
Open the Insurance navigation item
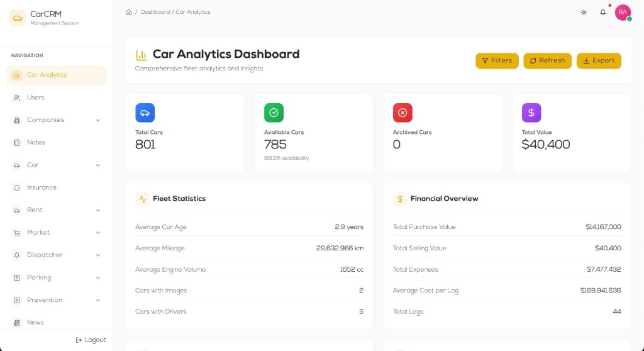point(56,187)
